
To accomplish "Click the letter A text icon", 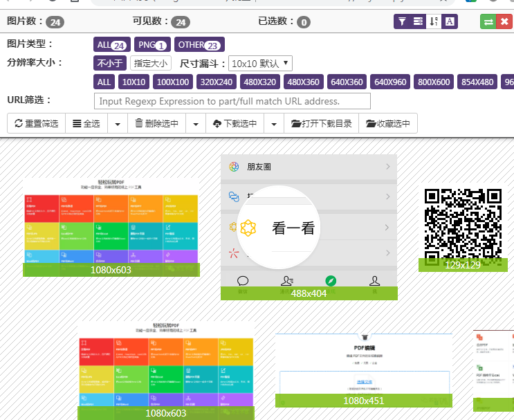I will point(450,21).
